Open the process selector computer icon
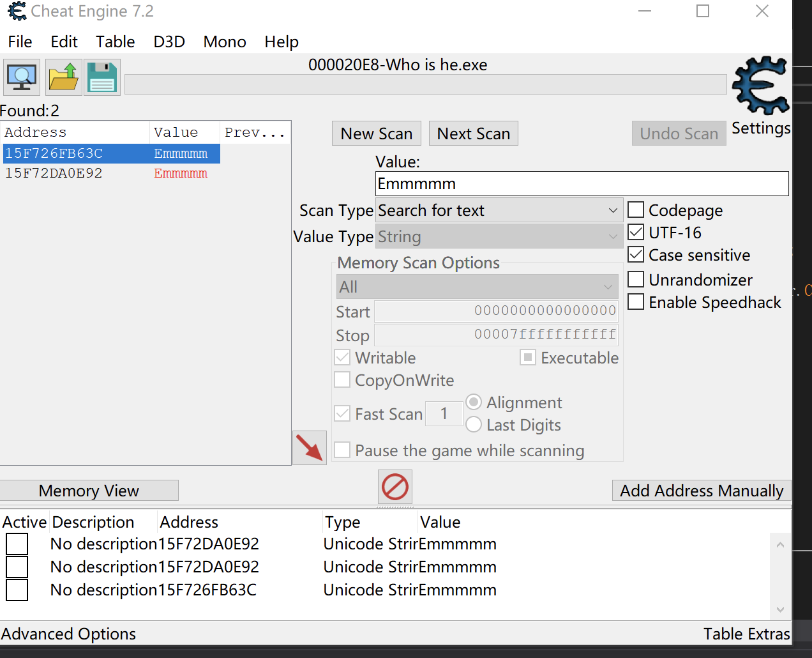 click(x=22, y=77)
